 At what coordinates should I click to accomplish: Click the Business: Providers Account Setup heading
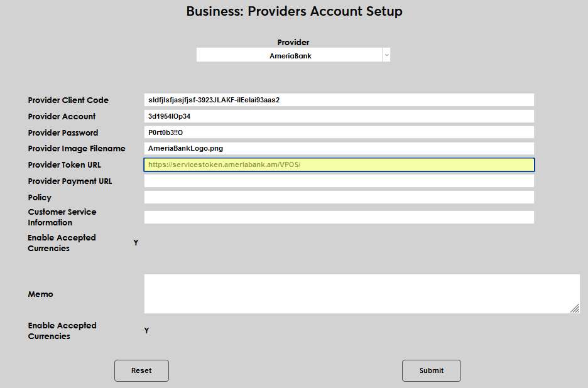click(294, 11)
